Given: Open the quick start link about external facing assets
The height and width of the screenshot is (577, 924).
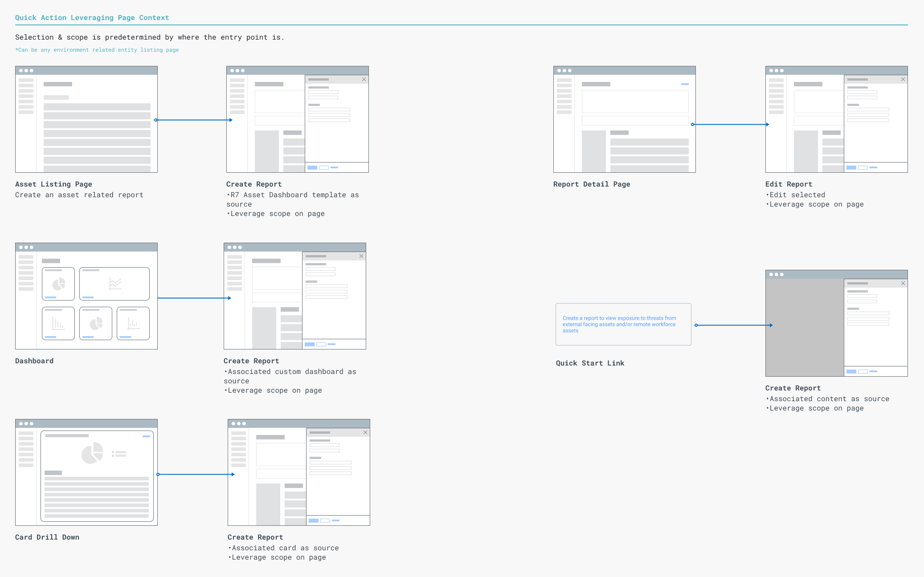Looking at the screenshot, I should tap(619, 324).
